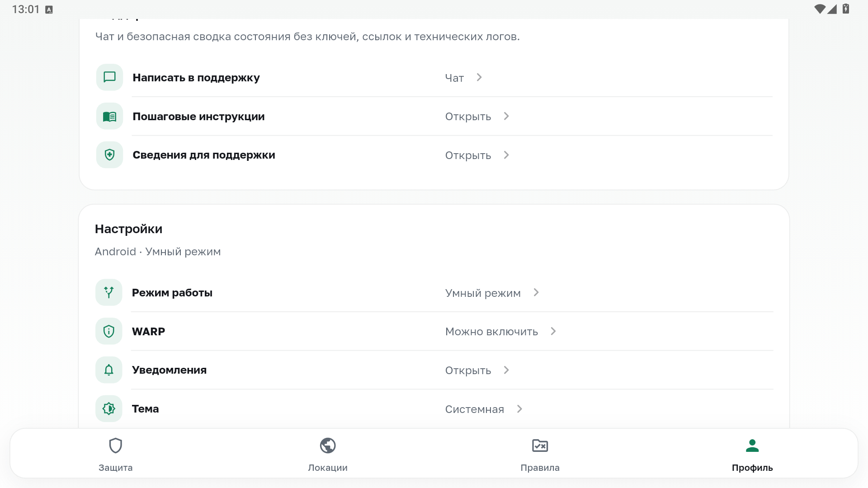Tap the WARP shield info icon

tap(109, 331)
